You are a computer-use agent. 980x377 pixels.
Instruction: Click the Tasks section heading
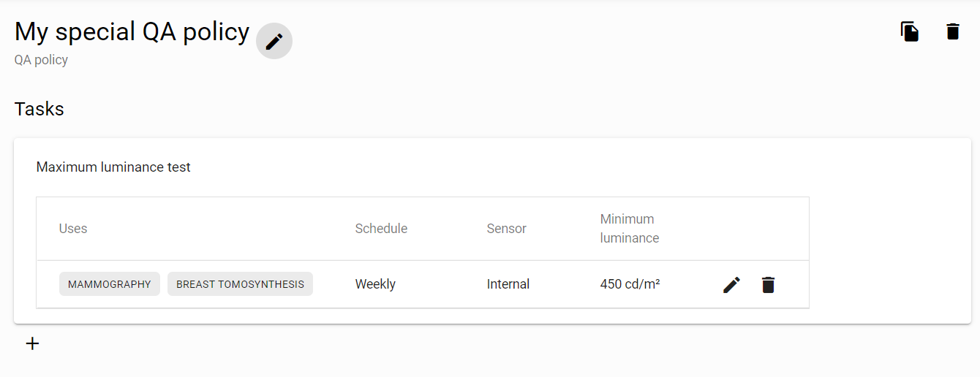(39, 110)
